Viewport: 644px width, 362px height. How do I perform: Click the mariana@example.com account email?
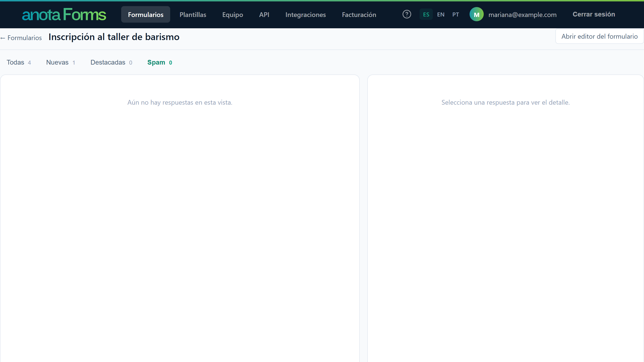(x=522, y=15)
